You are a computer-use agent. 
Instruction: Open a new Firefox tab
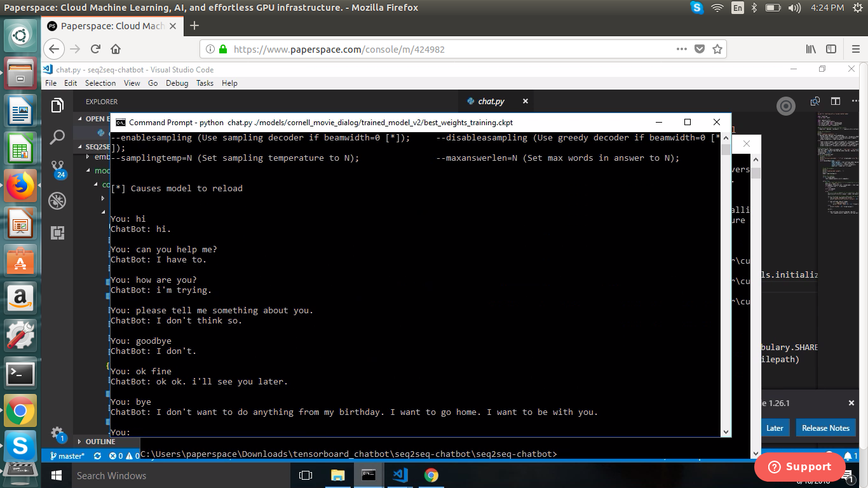(194, 25)
